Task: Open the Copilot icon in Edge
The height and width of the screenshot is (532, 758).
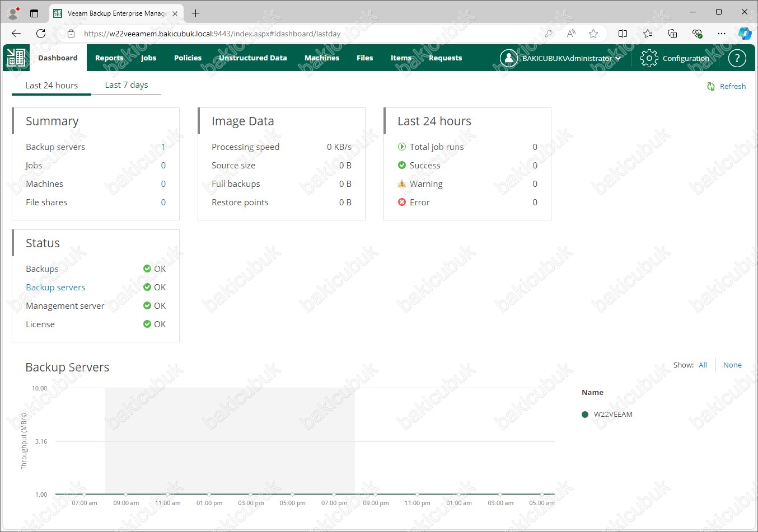Action: click(x=745, y=34)
